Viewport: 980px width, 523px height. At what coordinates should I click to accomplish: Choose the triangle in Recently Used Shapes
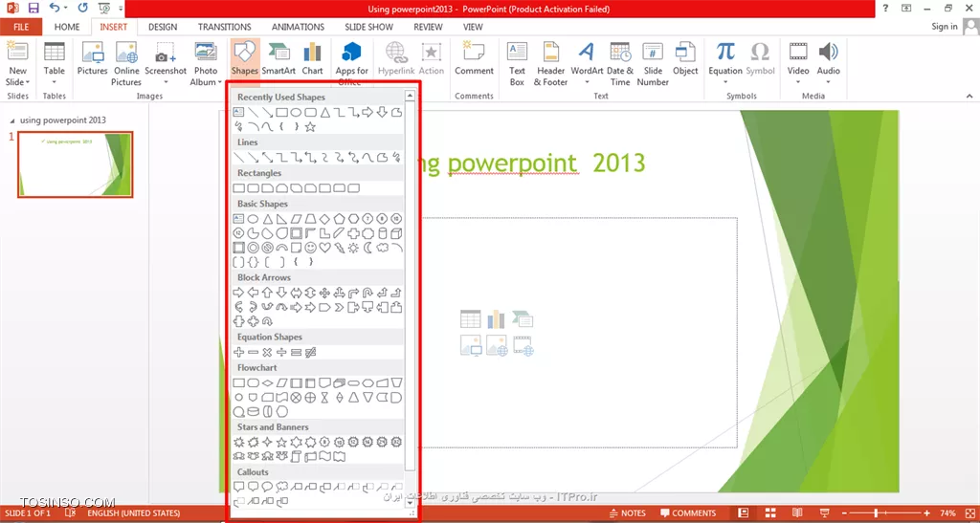coord(324,112)
